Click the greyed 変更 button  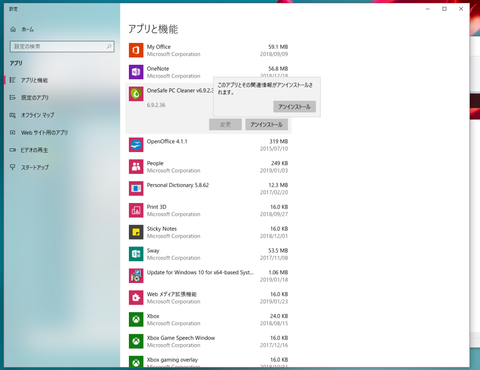(x=225, y=124)
